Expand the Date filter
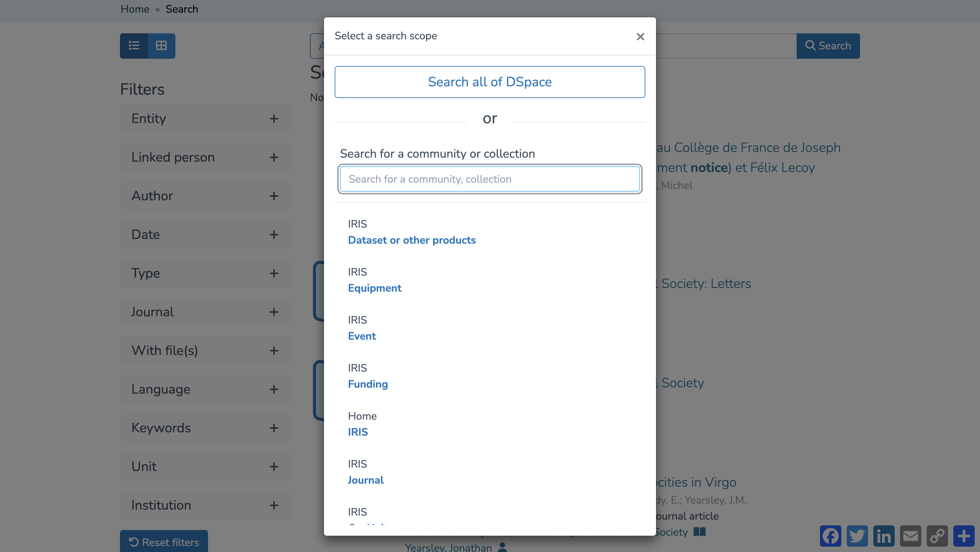The height and width of the screenshot is (552, 980). 274,235
